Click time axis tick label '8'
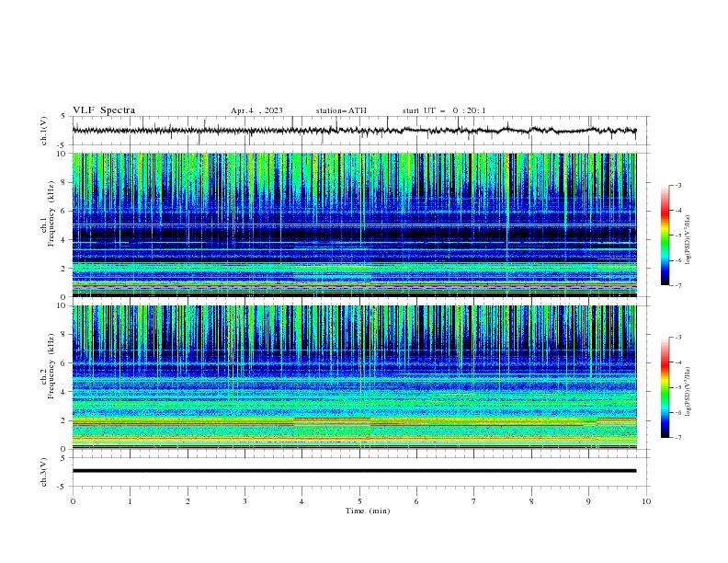This screenshot has height=563, width=728. pos(531,501)
